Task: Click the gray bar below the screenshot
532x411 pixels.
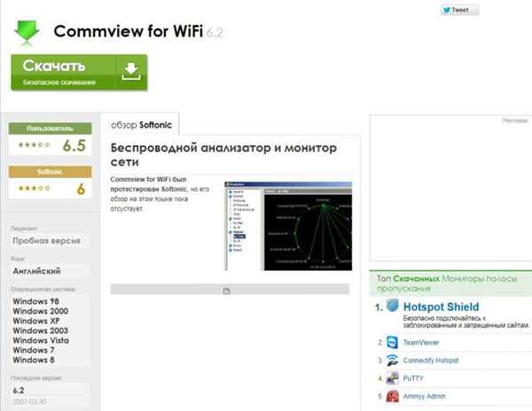Action: point(230,290)
